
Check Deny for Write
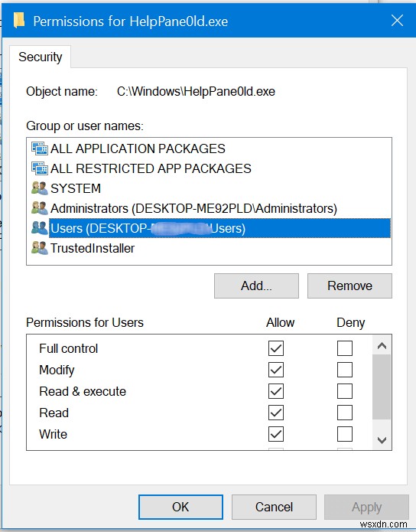[x=345, y=434]
